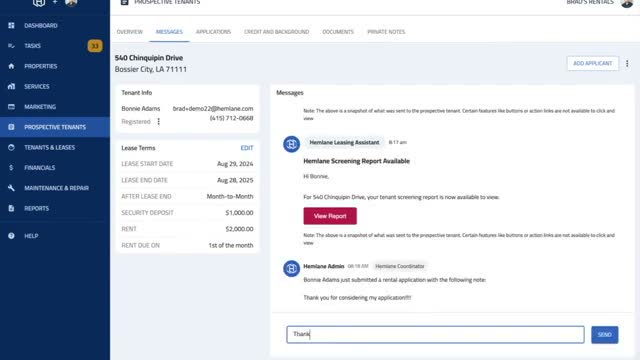This screenshot has height=360, width=640.
Task: Click the Maintenance & Repair wrench icon
Action: pyautogui.click(x=11, y=188)
